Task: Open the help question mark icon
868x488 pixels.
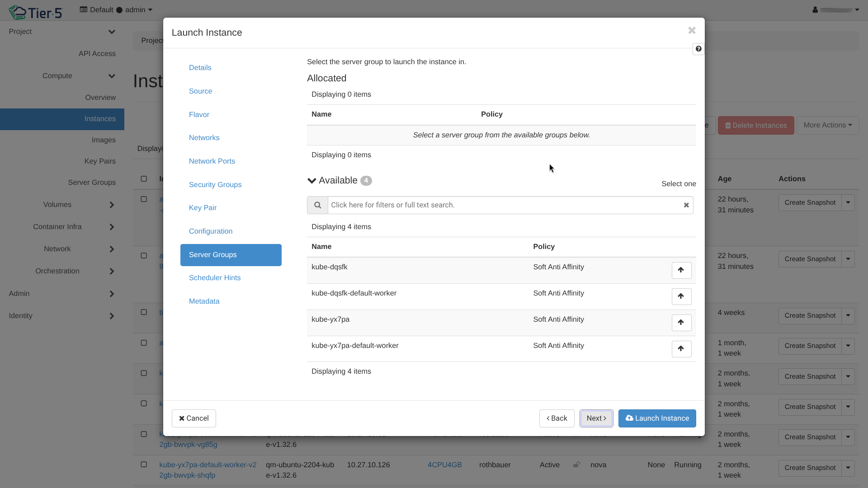Action: [x=698, y=49]
